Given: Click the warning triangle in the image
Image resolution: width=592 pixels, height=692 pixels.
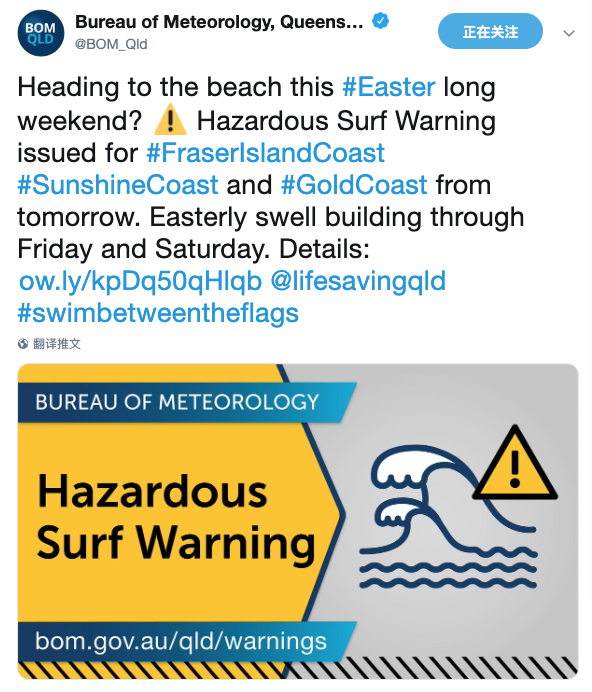Looking at the screenshot, I should (515, 463).
